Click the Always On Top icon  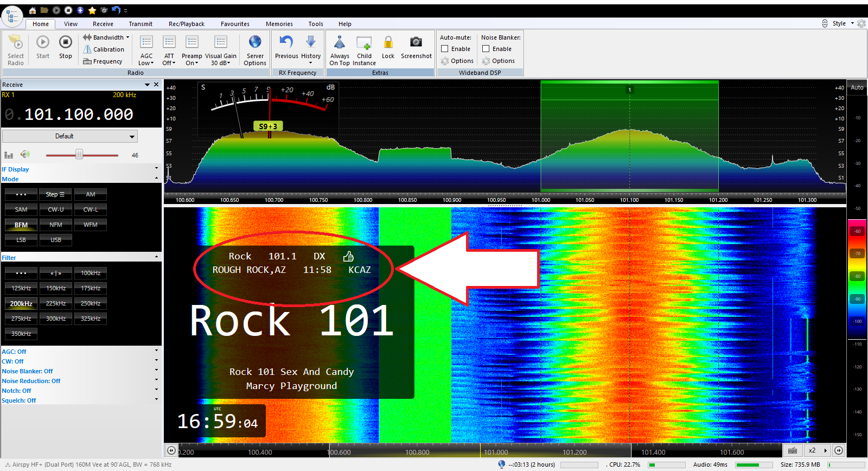(x=340, y=43)
